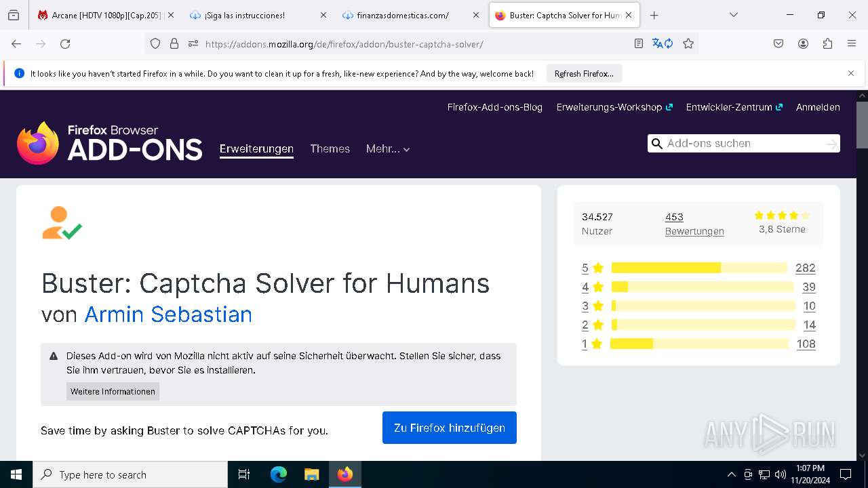Click the Zu Firefox hinzufügen button
Image resolution: width=868 pixels, height=488 pixels.
pos(449,428)
